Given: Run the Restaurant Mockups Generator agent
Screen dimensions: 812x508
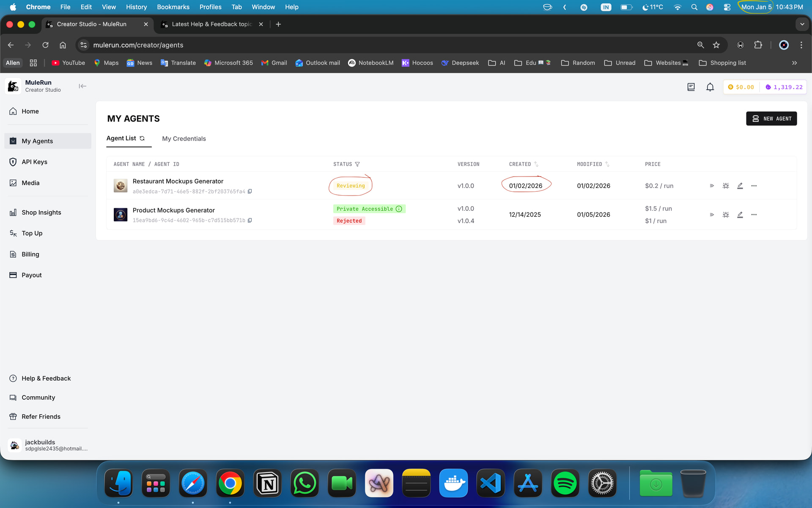Looking at the screenshot, I should [712, 186].
